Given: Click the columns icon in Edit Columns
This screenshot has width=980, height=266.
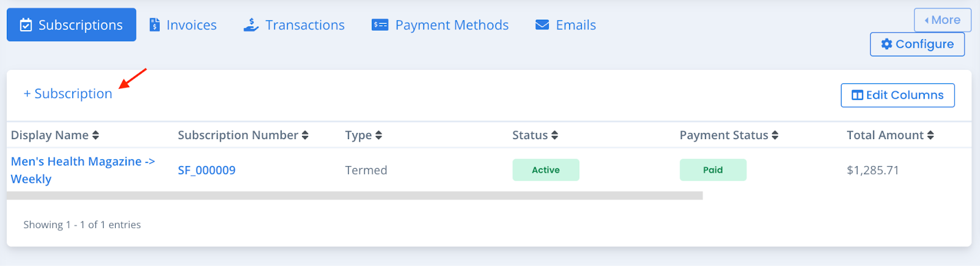Looking at the screenshot, I should point(858,95).
